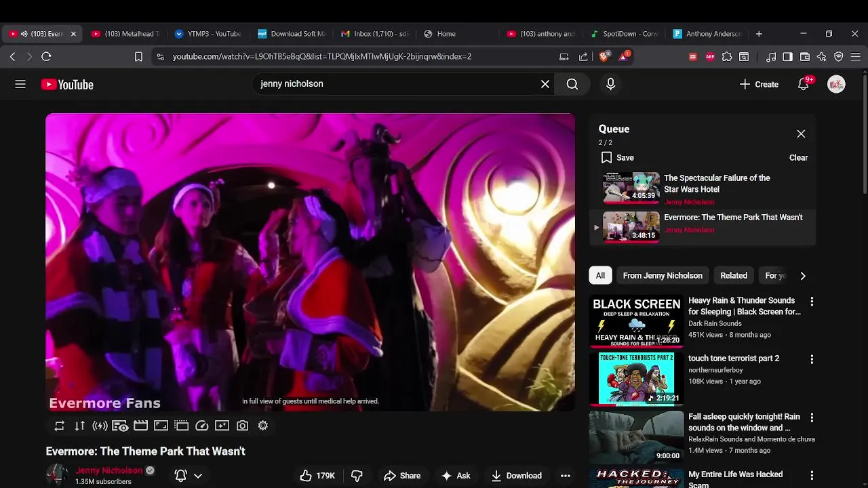This screenshot has height=488, width=868.
Task: Click the Jenny Nicholson channel avatar
Action: pos(57,475)
